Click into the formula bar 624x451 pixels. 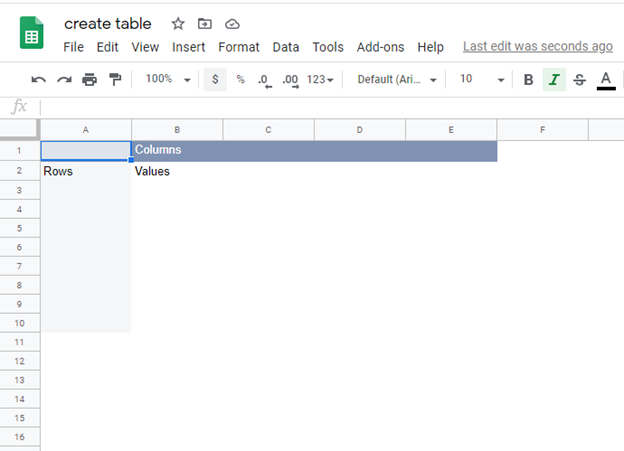point(332,107)
